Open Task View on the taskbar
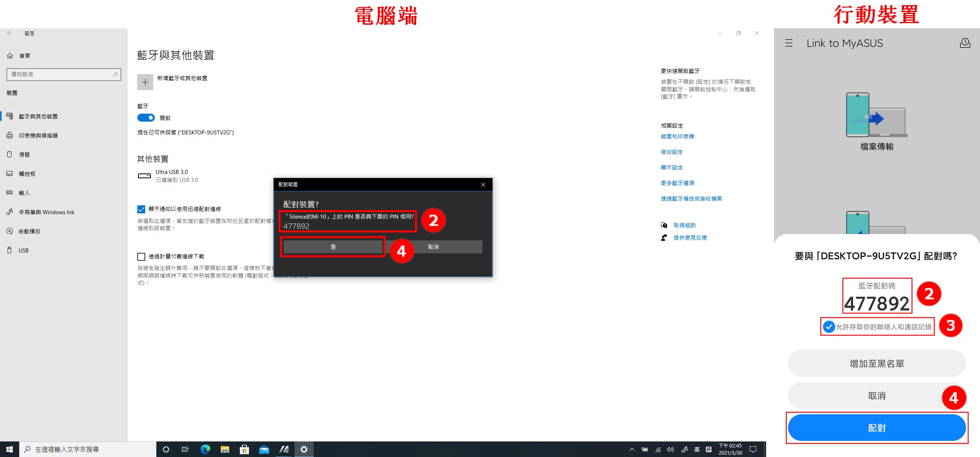This screenshot has width=980, height=457. [x=185, y=449]
